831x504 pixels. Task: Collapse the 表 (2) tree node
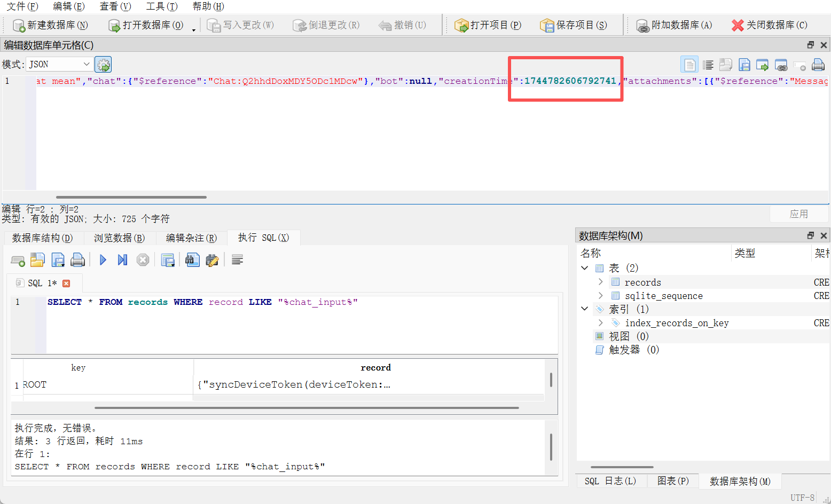tap(585, 268)
